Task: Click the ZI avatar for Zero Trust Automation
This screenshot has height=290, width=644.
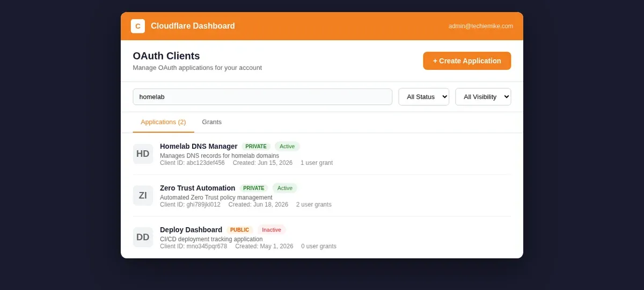Action: pos(143,195)
